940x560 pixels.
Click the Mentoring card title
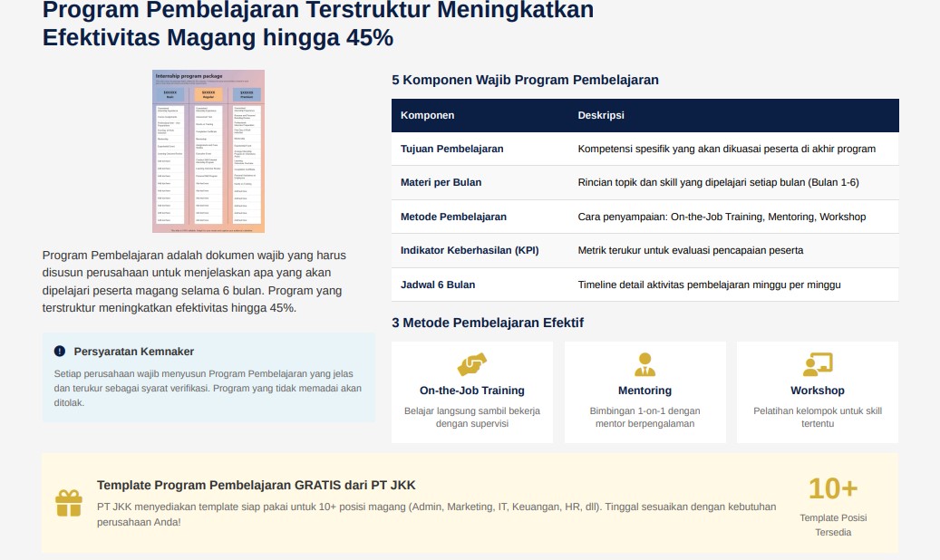[x=644, y=391]
